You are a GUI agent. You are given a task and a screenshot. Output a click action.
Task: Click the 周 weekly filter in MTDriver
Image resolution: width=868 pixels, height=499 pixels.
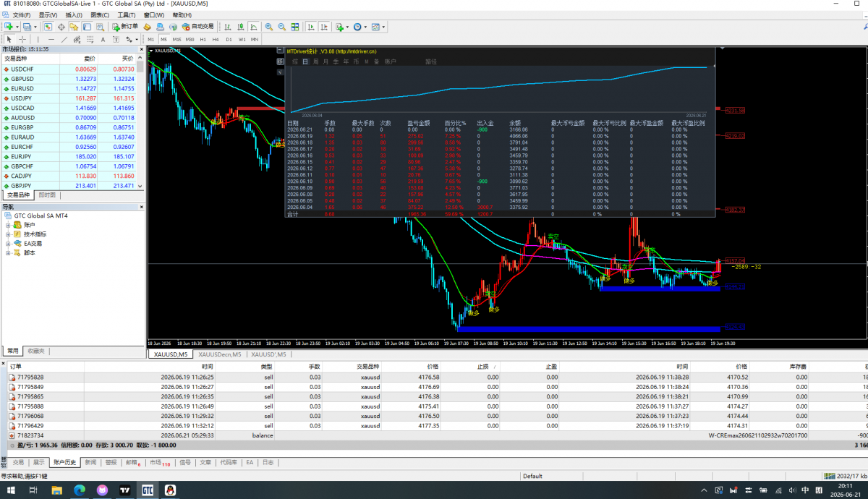point(315,62)
